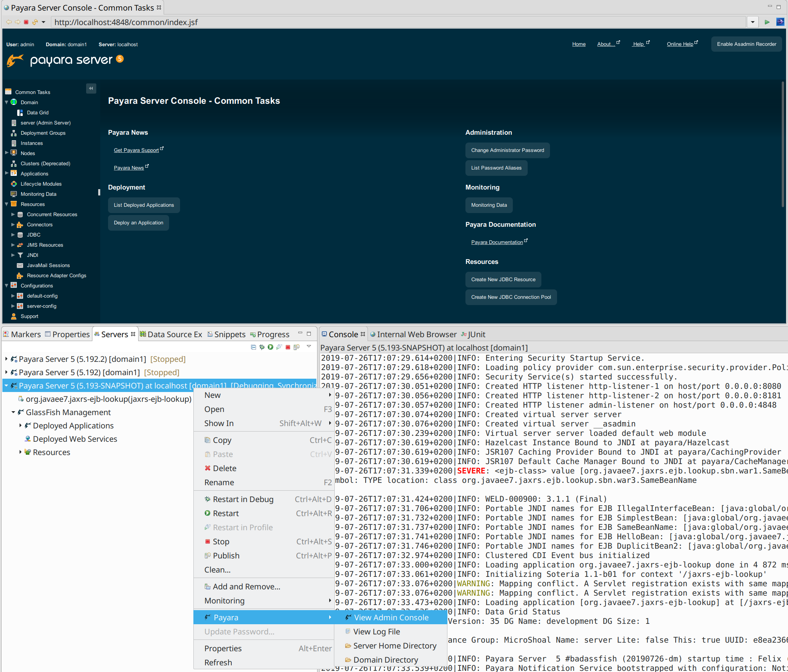The width and height of the screenshot is (788, 672).
Task: Click the Start in profile mode icon
Action: click(279, 347)
